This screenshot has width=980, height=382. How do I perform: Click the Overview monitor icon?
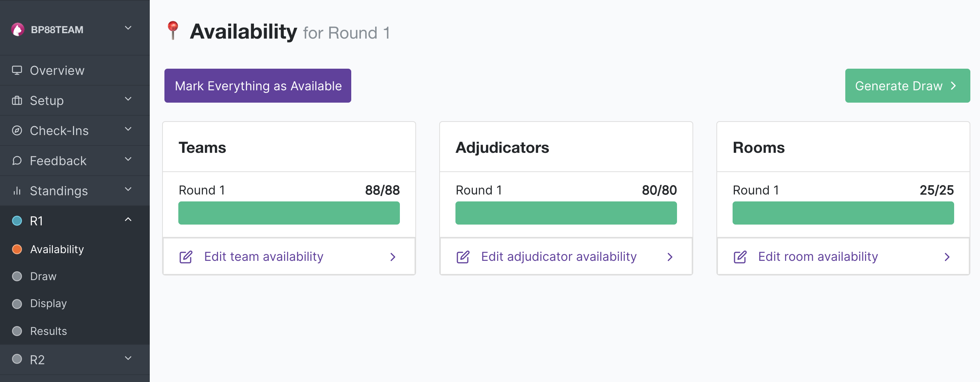click(17, 70)
